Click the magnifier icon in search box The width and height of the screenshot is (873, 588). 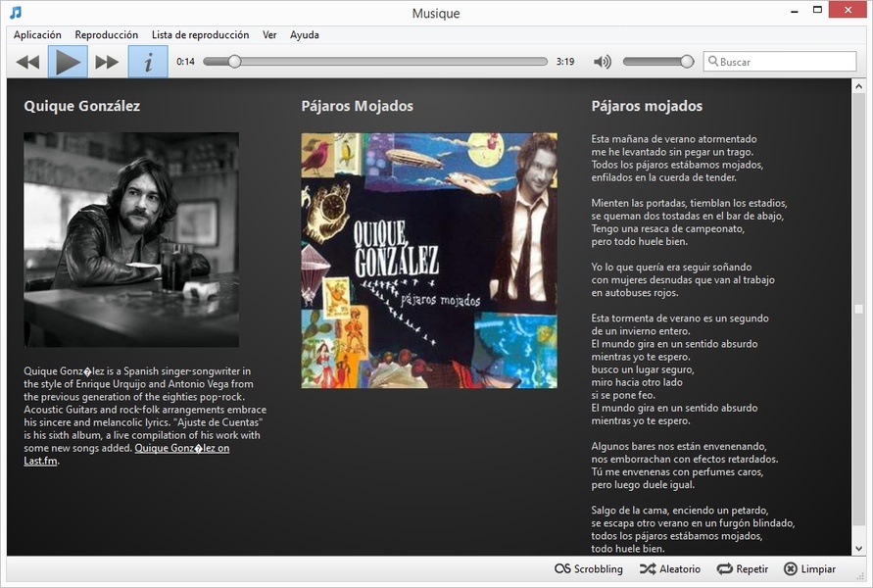pyautogui.click(x=712, y=61)
